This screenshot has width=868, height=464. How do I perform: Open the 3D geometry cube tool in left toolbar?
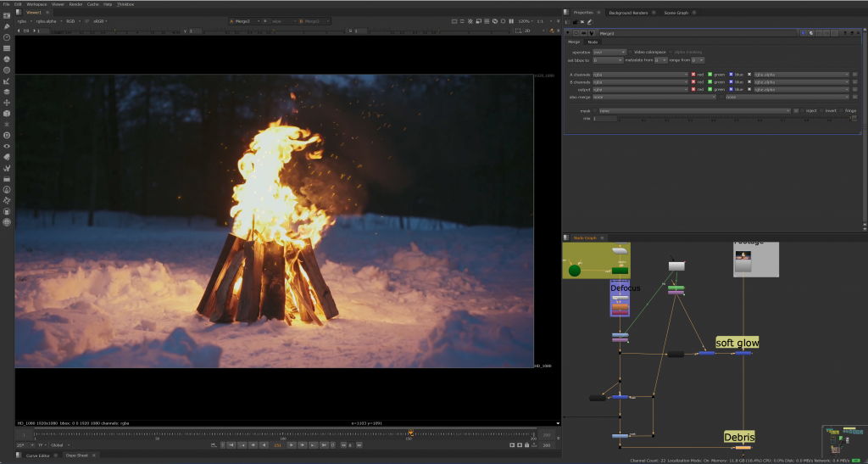[x=7, y=113]
